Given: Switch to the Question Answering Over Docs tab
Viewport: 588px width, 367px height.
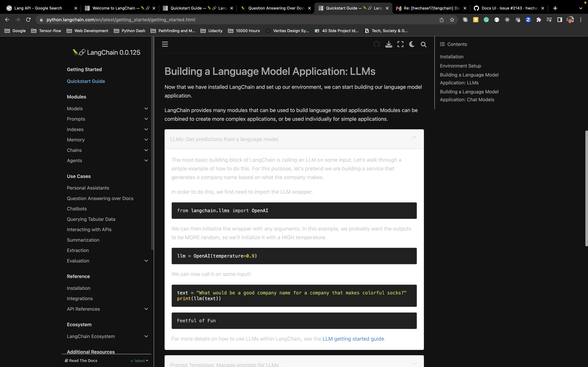Looking at the screenshot, I should pyautogui.click(x=275, y=8).
